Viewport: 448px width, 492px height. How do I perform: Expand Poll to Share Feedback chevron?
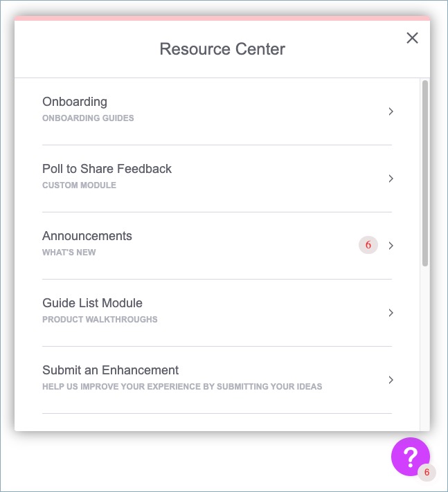391,179
